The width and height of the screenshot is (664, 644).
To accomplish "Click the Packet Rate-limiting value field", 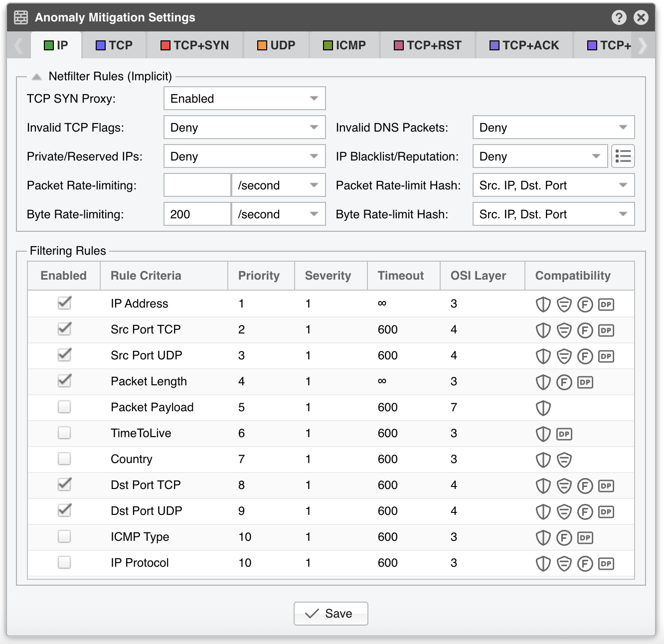I will tap(197, 185).
